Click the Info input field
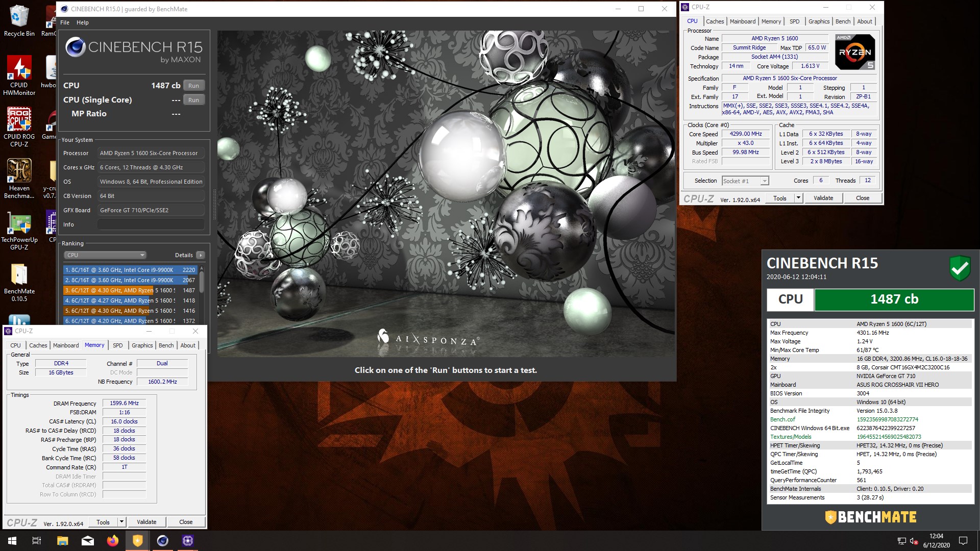This screenshot has width=980, height=551. [151, 224]
